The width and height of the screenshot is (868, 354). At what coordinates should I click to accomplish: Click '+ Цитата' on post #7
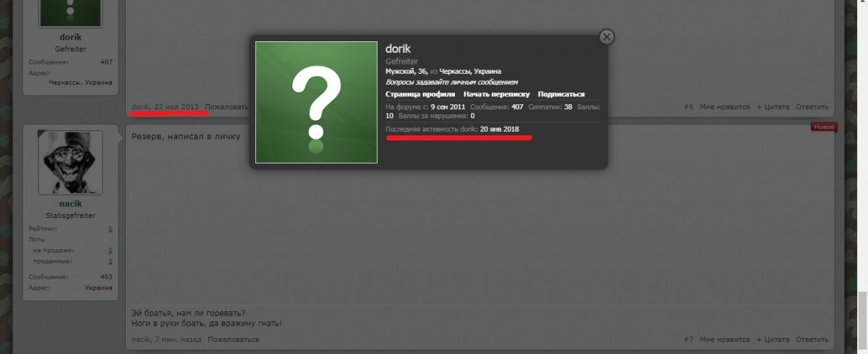(x=773, y=340)
